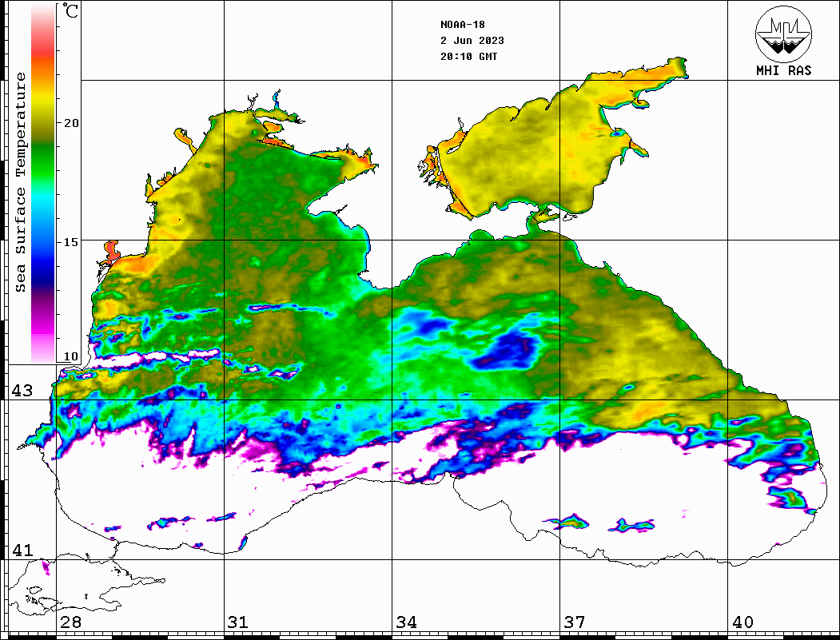Click latitude label '43'
This screenshot has width=840, height=640.
(22, 391)
